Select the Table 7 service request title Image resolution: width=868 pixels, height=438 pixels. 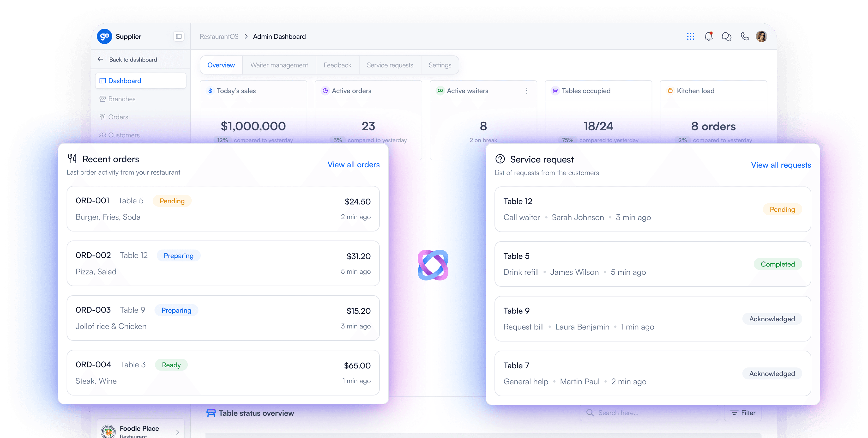pos(516,365)
